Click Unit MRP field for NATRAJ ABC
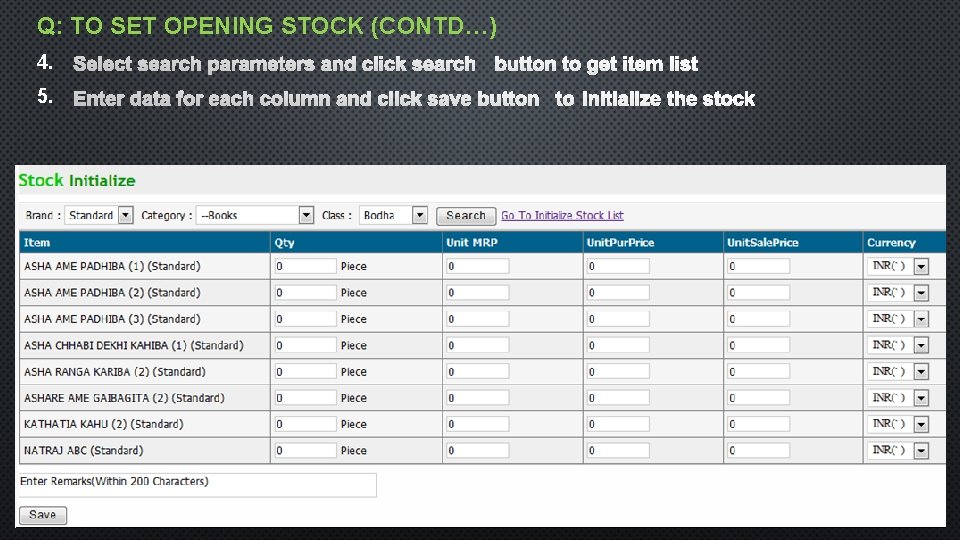 click(x=478, y=451)
